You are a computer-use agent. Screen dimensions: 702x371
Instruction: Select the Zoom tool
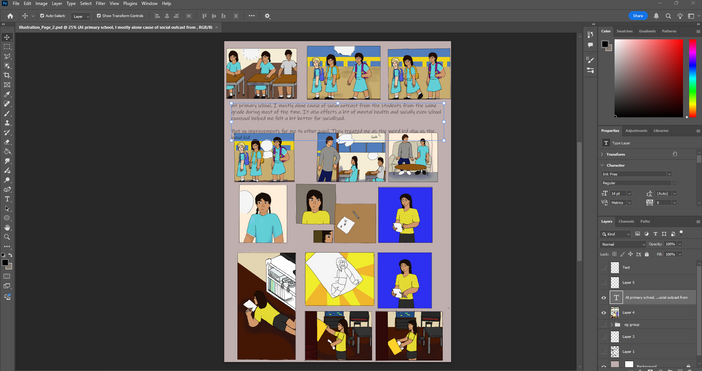tap(7, 237)
